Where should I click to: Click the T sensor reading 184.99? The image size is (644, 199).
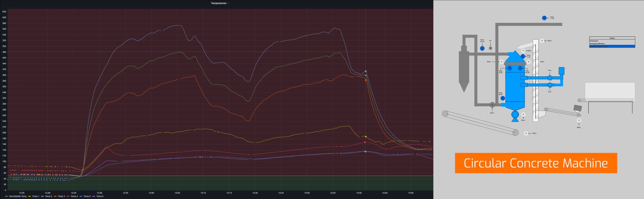520,68
